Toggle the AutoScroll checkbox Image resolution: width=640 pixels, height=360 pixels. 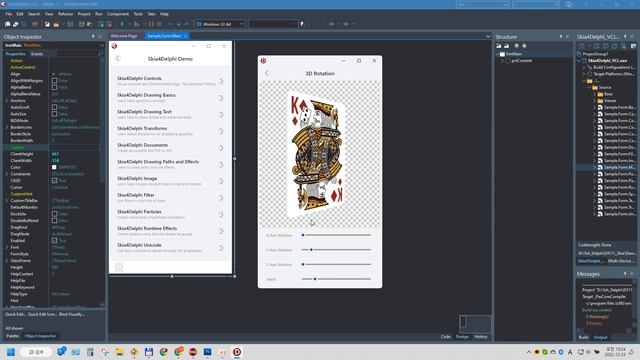click(54, 107)
